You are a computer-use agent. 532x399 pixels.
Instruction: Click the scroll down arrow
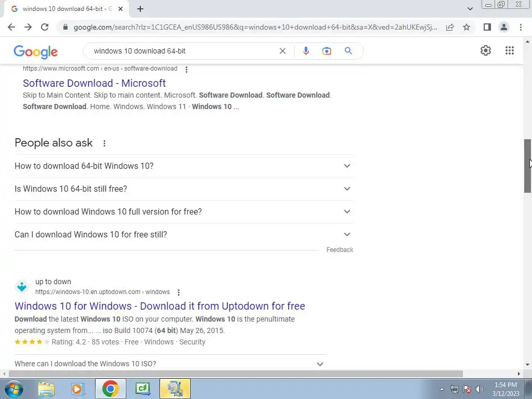pos(527,365)
